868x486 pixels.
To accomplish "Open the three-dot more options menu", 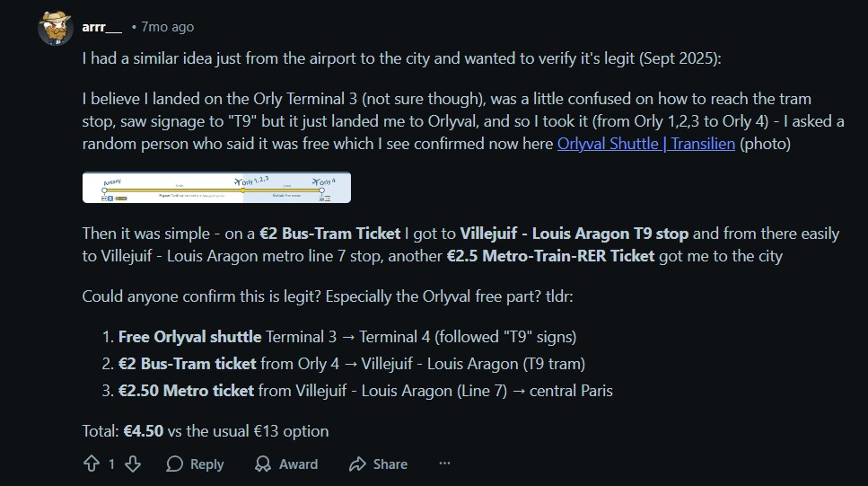I will click(444, 464).
